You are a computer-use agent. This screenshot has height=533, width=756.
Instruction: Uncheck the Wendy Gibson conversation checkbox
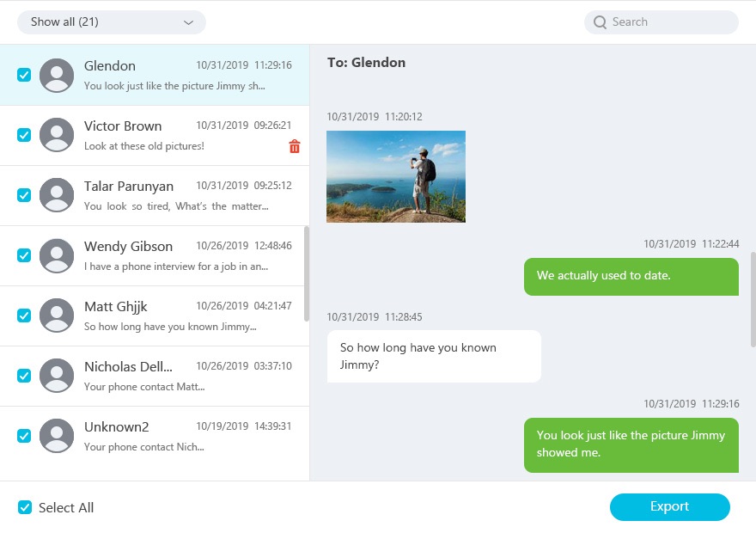click(x=24, y=255)
